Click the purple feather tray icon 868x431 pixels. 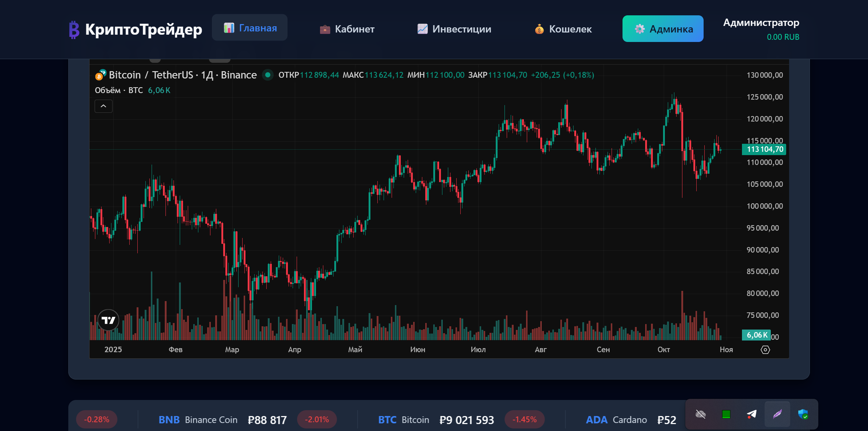(777, 414)
